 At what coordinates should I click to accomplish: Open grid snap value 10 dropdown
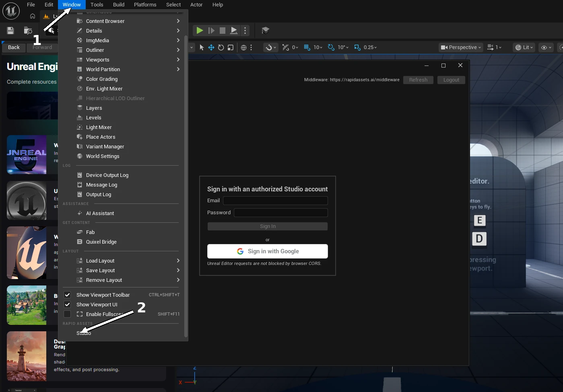tap(318, 47)
